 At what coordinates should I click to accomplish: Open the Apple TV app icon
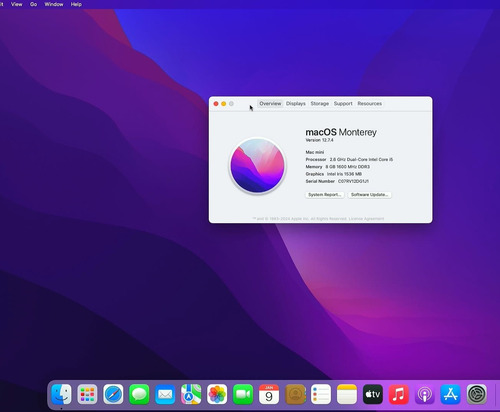click(x=373, y=394)
